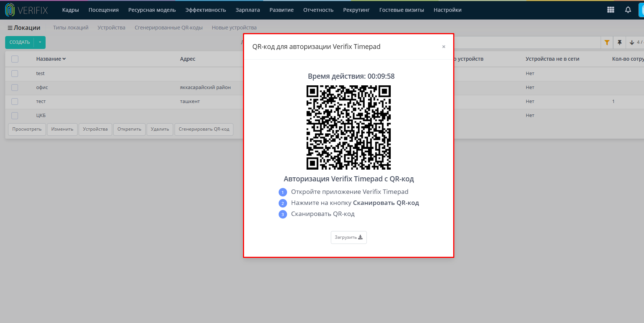Image resolution: width=644 pixels, height=323 pixels.
Task: Open the Ресурсная модель menu
Action: click(x=152, y=10)
